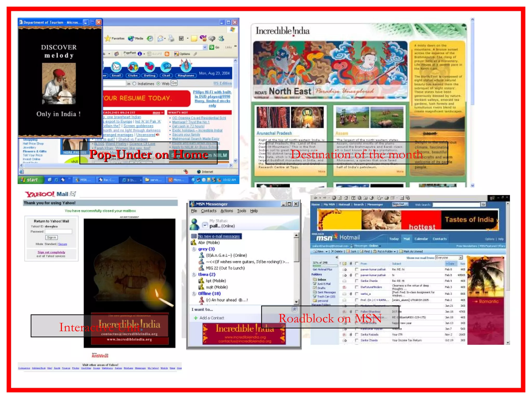
Task: Collapse the tbwa (2) contact group
Action: (x=194, y=274)
